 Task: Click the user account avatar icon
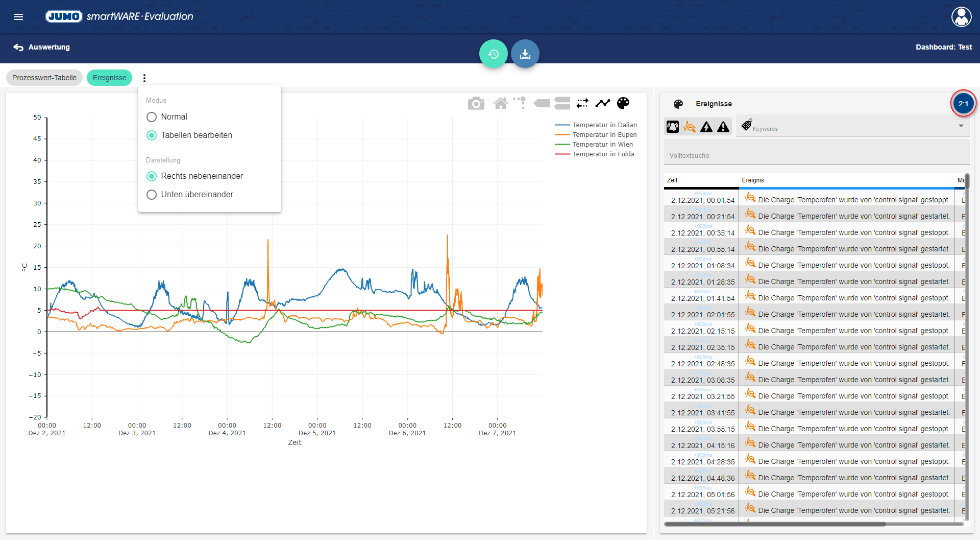point(961,17)
